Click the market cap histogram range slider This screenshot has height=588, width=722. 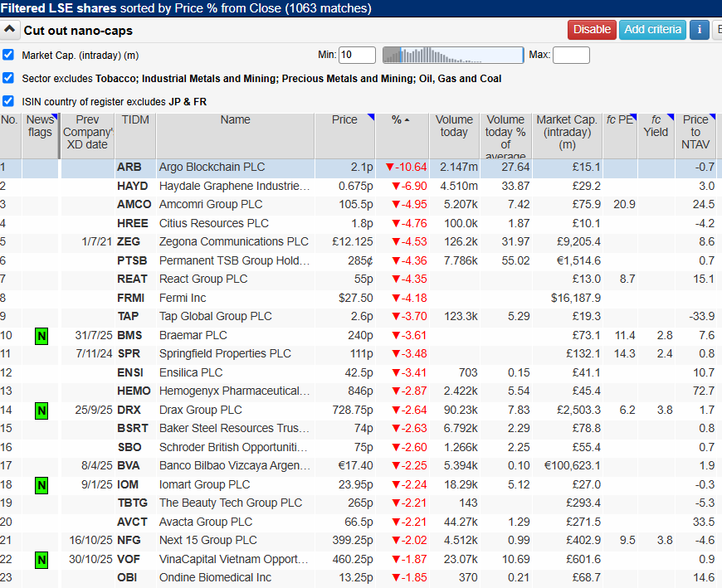453,56
